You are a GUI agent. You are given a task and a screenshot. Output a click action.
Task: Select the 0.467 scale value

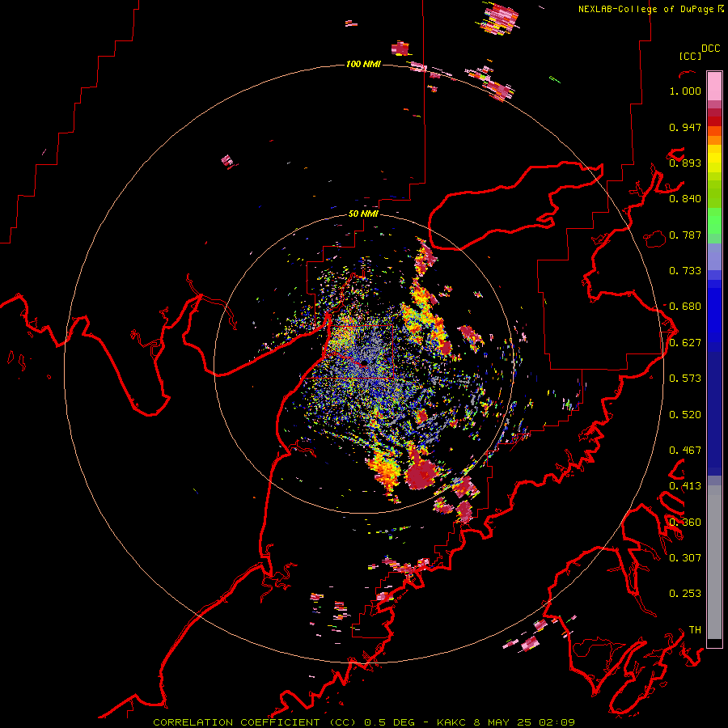click(685, 451)
